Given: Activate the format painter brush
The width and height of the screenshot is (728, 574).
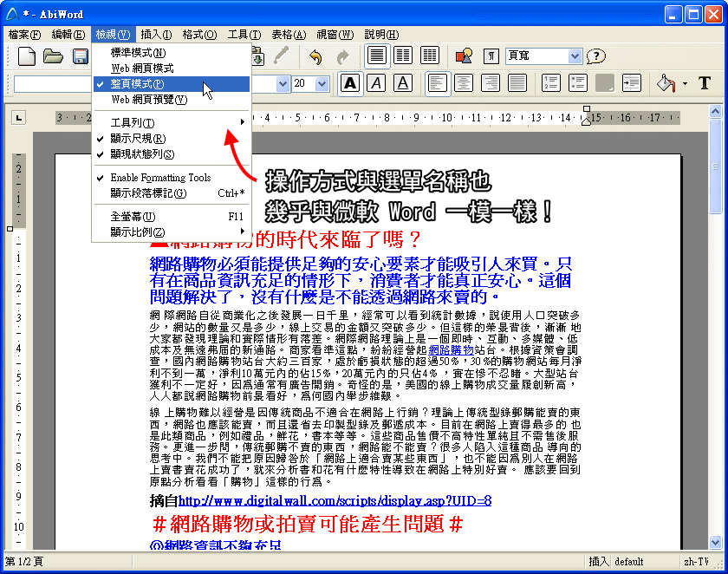Looking at the screenshot, I should click(282, 56).
